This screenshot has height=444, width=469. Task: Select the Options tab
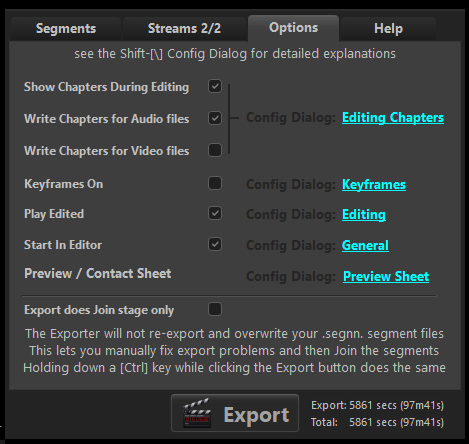pyautogui.click(x=293, y=28)
